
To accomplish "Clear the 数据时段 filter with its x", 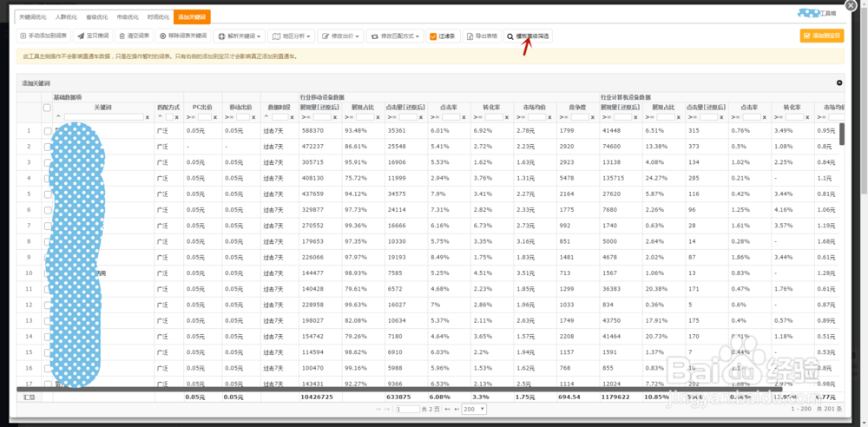I will click(293, 117).
